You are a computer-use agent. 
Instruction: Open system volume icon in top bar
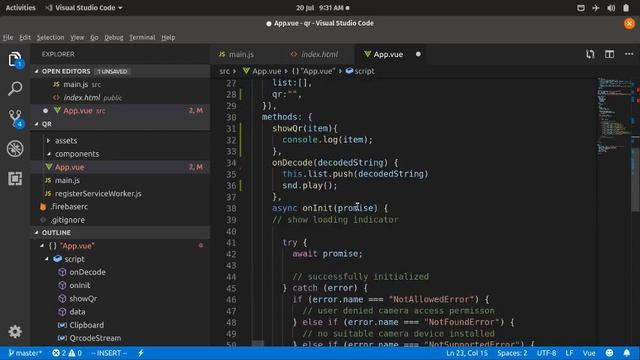click(x=611, y=8)
